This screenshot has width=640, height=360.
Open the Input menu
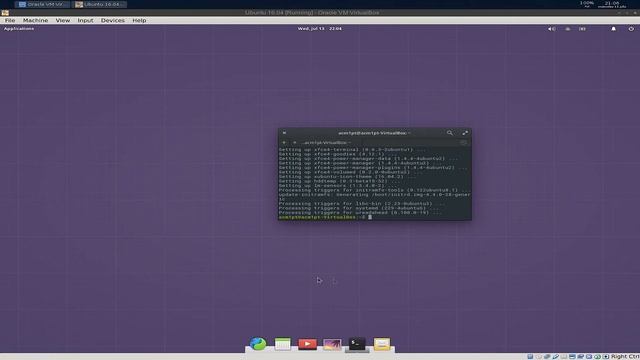click(x=85, y=20)
